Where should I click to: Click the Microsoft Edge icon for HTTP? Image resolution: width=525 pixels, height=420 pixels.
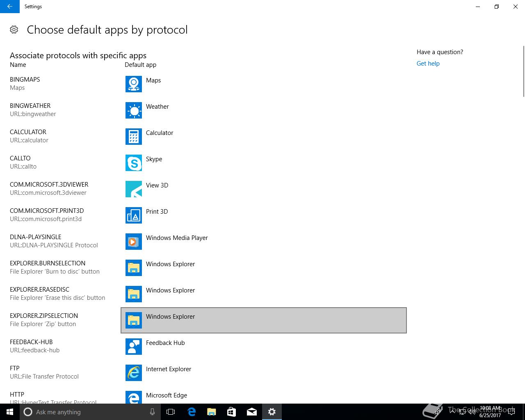tap(134, 397)
